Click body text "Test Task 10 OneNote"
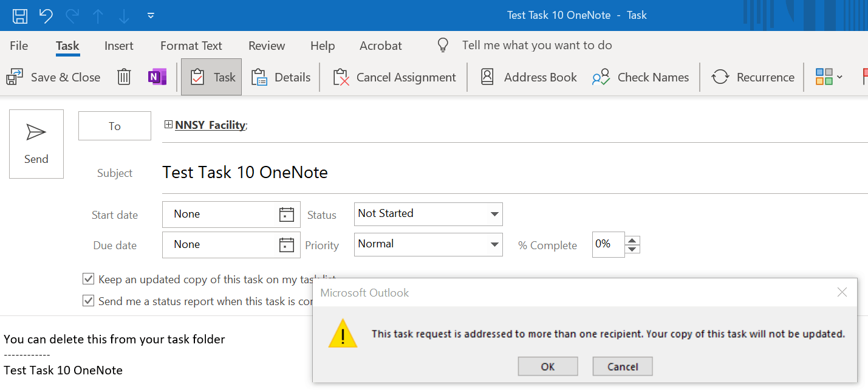Viewport: 868px width, 392px height. coord(63,370)
